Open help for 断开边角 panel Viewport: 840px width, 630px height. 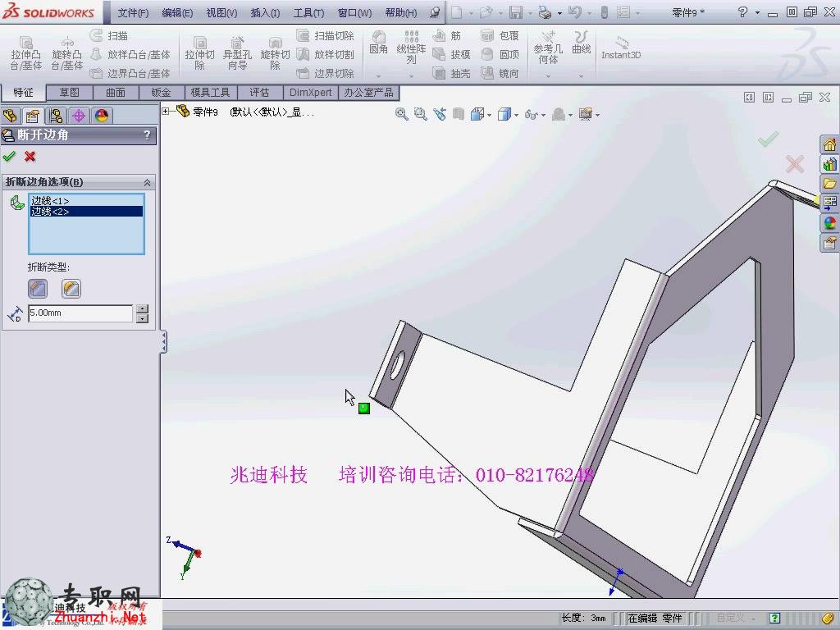[148, 135]
